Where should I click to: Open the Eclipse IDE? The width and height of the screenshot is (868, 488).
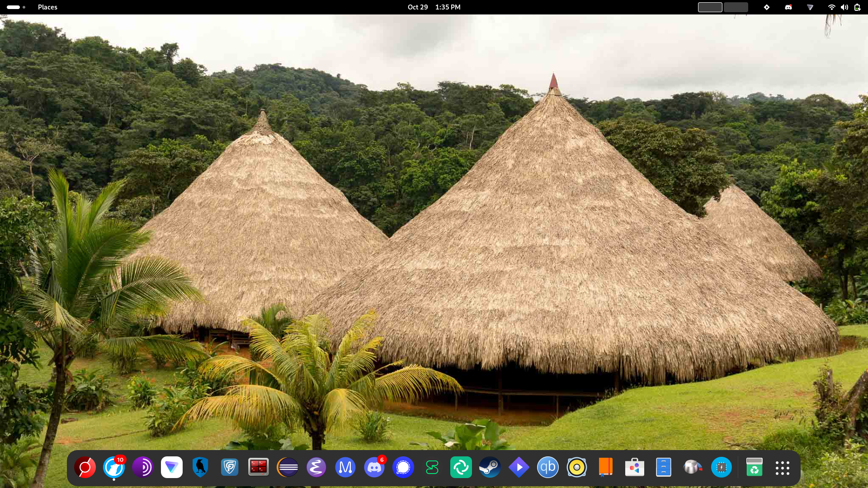tap(288, 467)
